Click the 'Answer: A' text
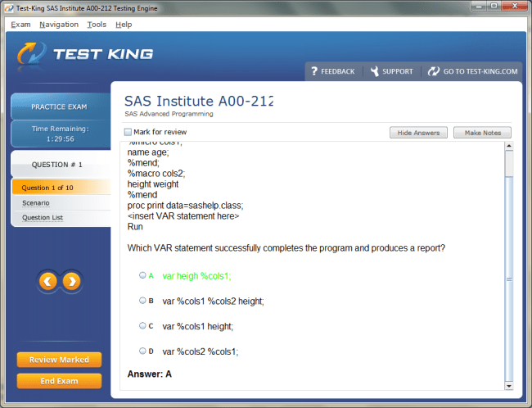The height and width of the screenshot is (408, 532). click(x=149, y=374)
